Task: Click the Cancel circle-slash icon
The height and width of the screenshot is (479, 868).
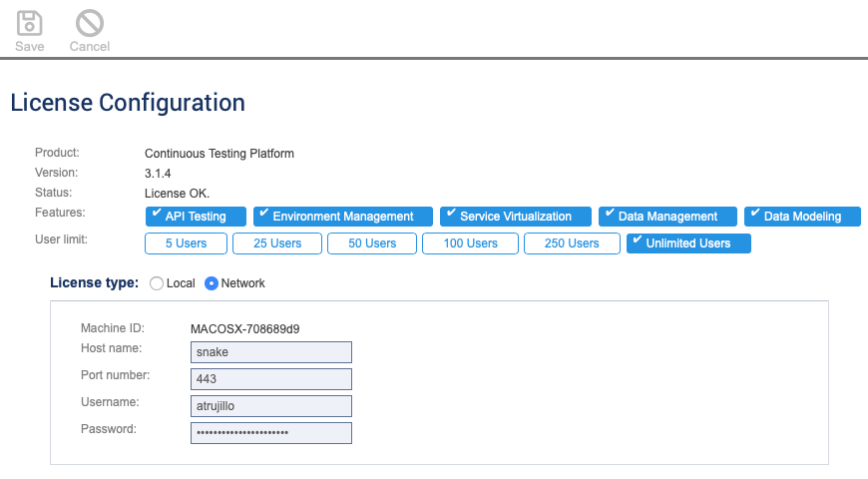Action: 90,23
